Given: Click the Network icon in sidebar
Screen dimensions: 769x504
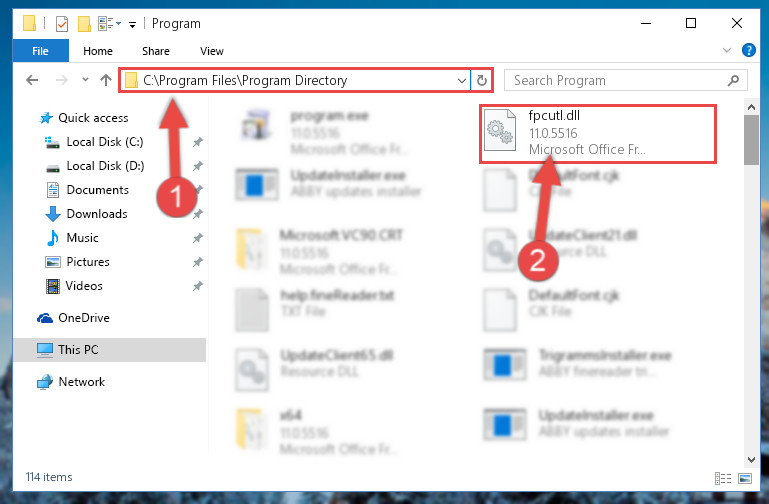Looking at the screenshot, I should pos(45,382).
